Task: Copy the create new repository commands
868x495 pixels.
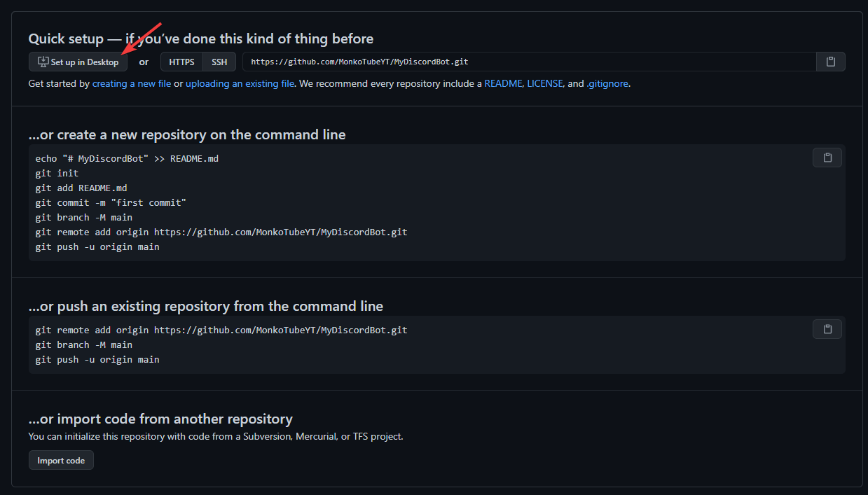Action: click(827, 158)
